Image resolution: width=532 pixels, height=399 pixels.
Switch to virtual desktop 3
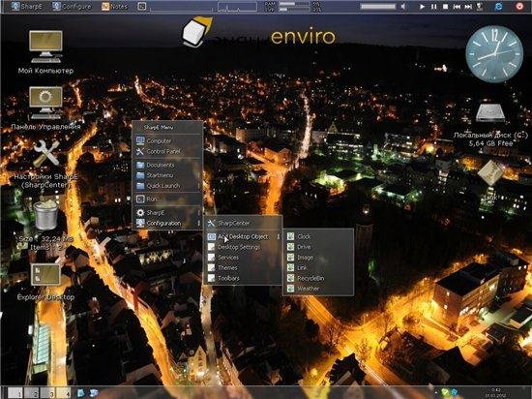coord(47,393)
